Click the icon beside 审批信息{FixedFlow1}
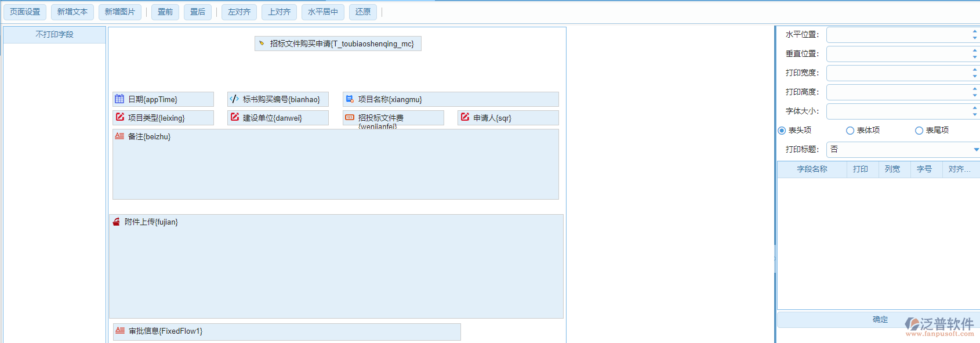This screenshot has height=343, width=980. 120,330
